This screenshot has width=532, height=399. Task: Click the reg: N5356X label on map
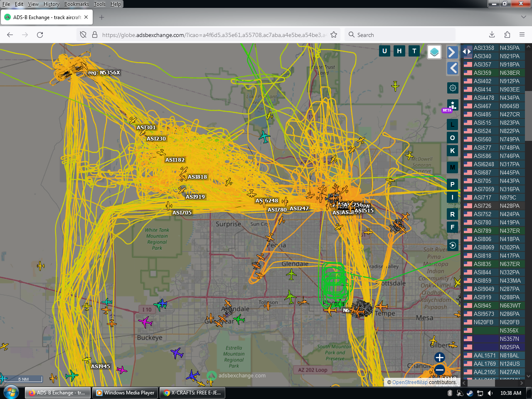tap(104, 73)
